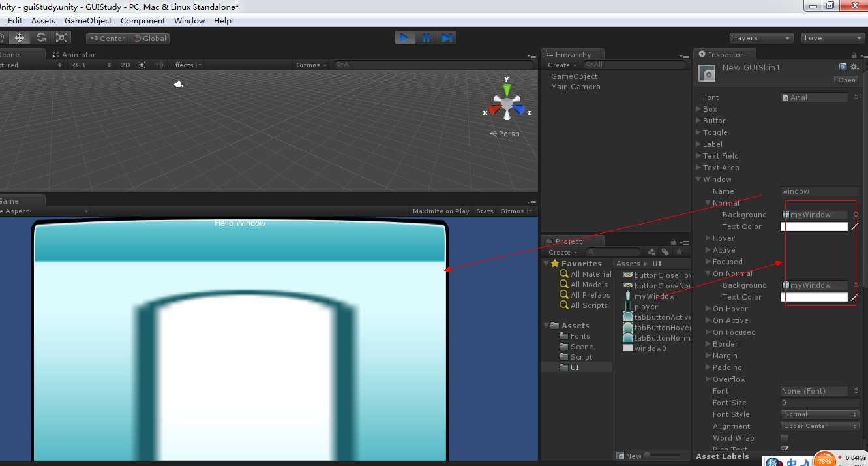The image size is (868, 466).
Task: Open the Window menu
Action: pyautogui.click(x=189, y=20)
